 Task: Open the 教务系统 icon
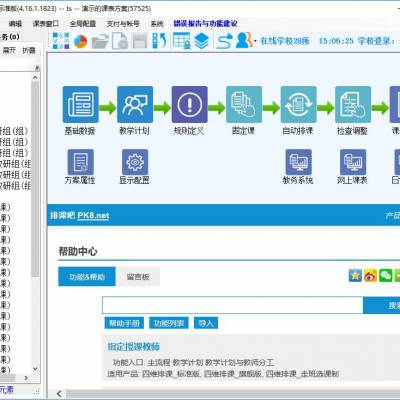pos(298,162)
